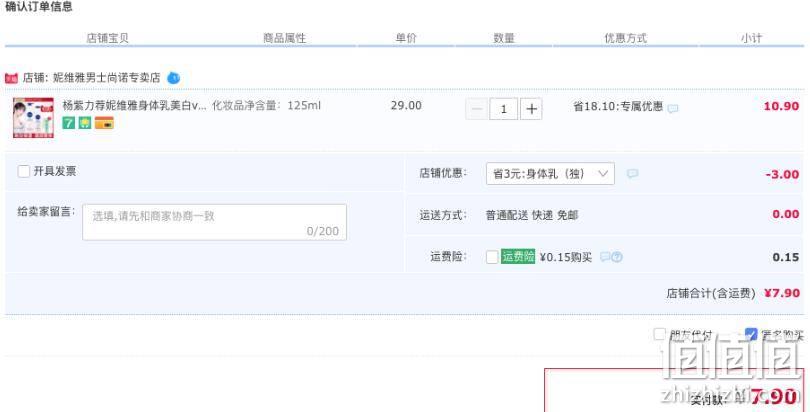Decrease quantity with the minus button
This screenshot has height=412, width=810.
click(476, 109)
